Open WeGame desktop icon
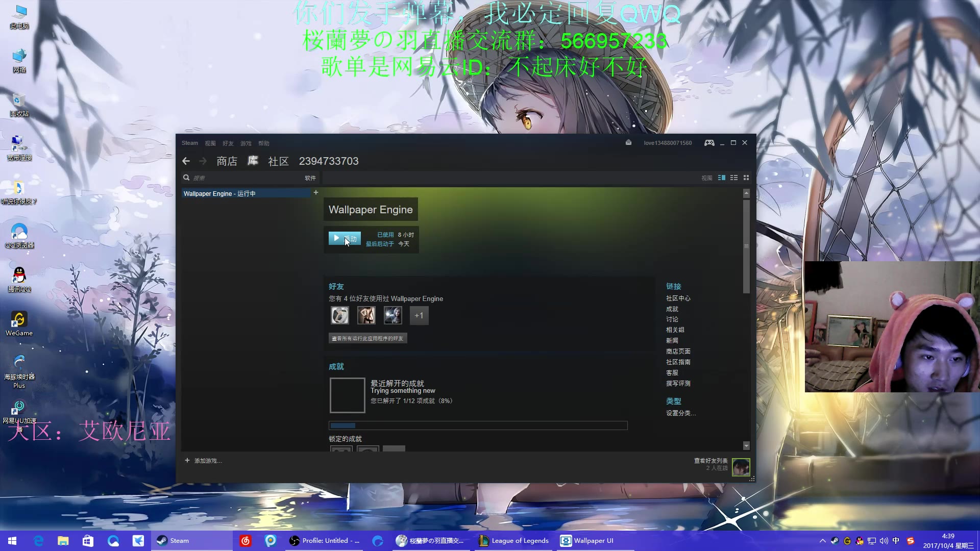This screenshot has width=980, height=551. (x=19, y=323)
